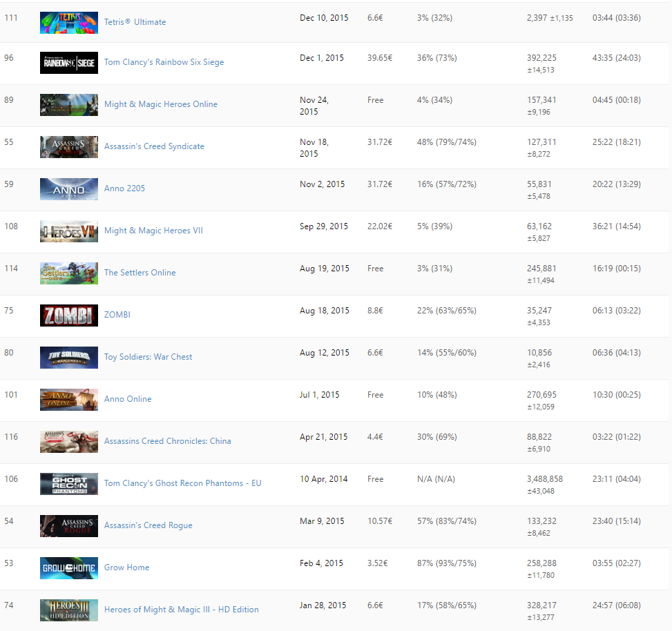The height and width of the screenshot is (631, 672).
Task: Open Heroes of Might & Magic III link
Action: (x=181, y=609)
